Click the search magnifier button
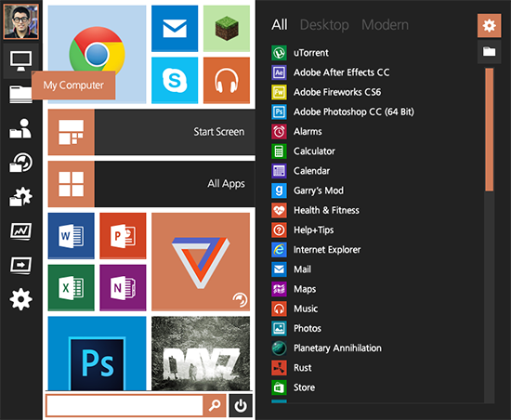The height and width of the screenshot is (420, 511). (x=215, y=406)
